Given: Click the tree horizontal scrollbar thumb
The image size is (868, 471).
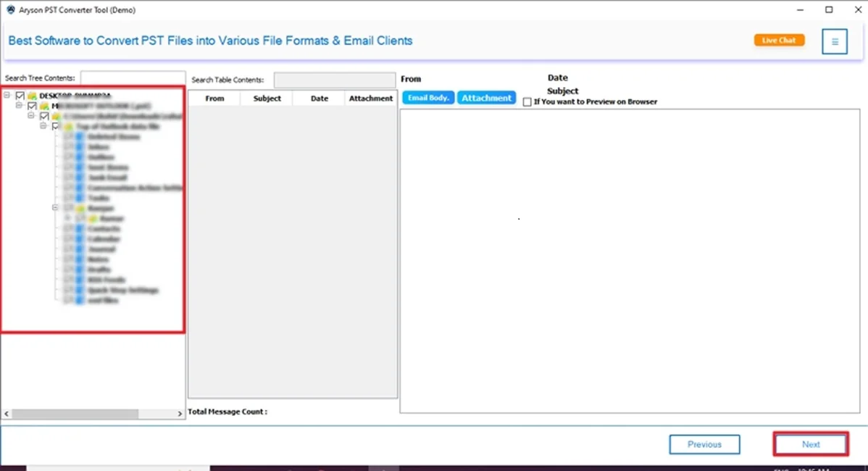Looking at the screenshot, I should [75, 414].
